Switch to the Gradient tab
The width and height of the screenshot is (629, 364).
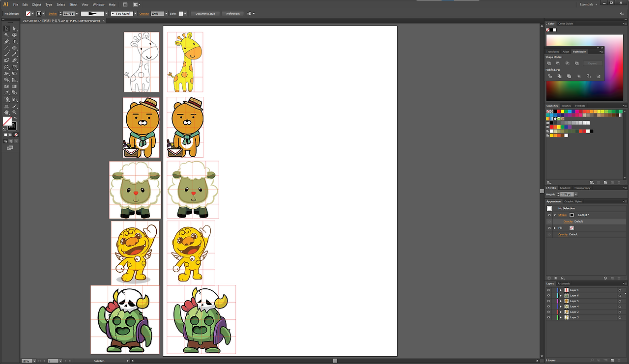[565, 188]
